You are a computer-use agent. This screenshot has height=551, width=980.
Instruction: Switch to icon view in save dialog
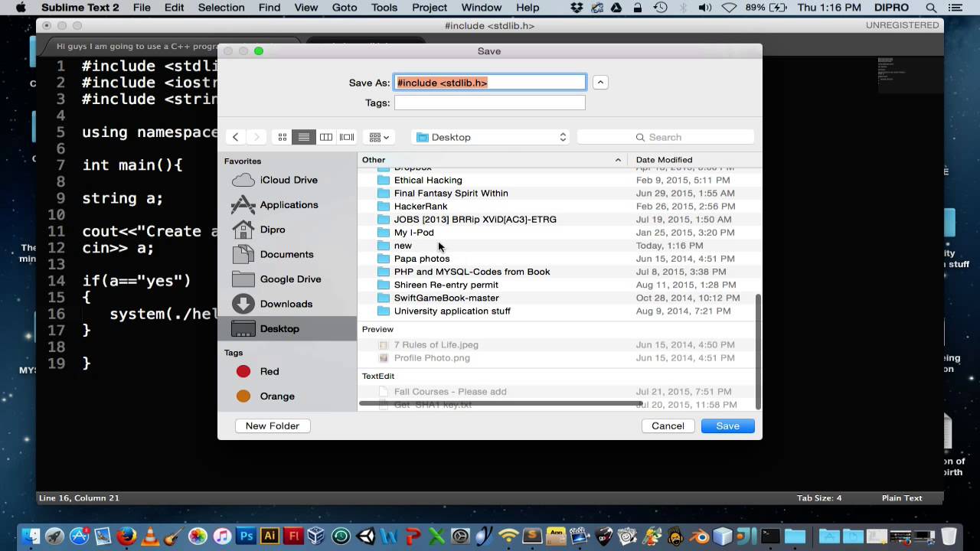coord(283,137)
